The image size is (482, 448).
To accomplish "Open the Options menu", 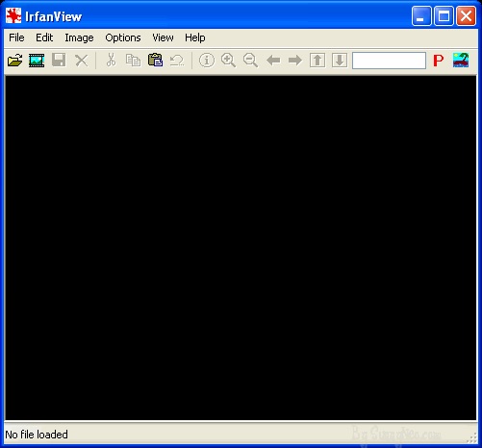I will click(123, 37).
